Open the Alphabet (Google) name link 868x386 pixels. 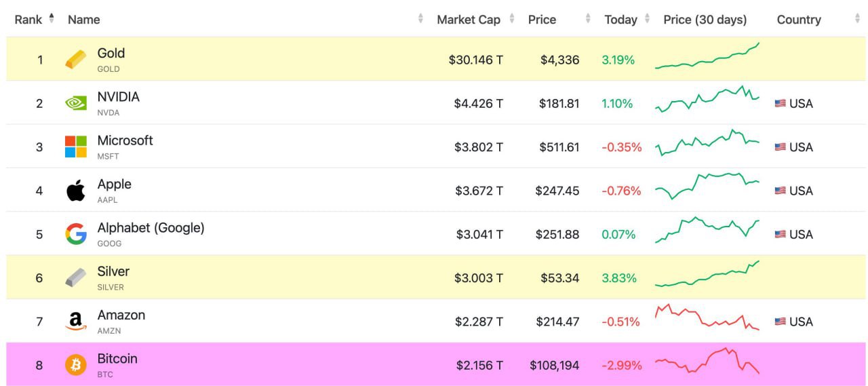coord(151,228)
